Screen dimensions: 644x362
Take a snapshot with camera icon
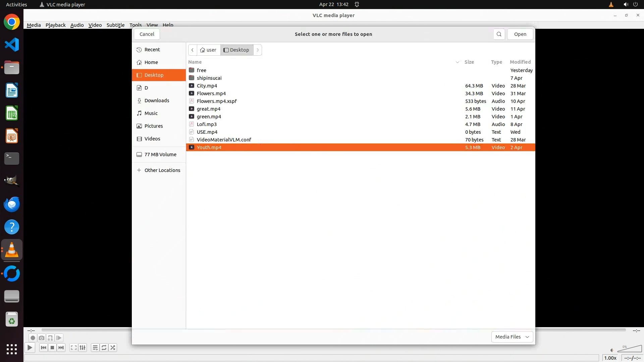41,338
